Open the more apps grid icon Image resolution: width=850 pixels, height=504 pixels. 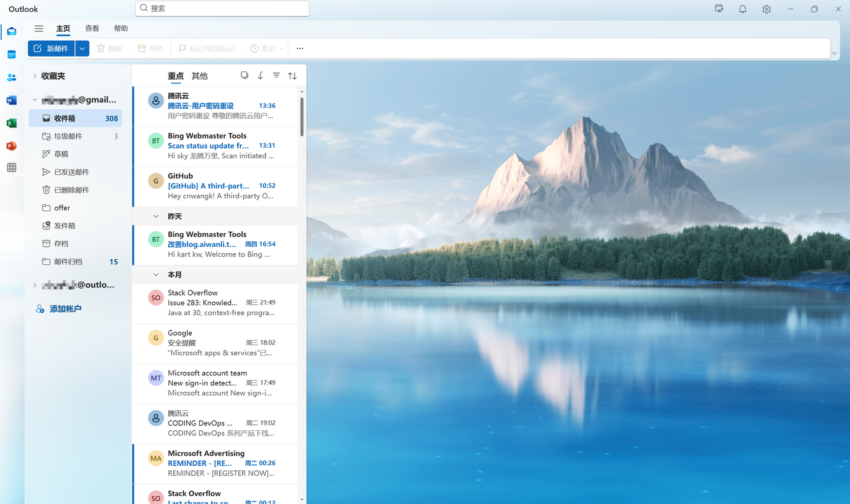(12, 168)
